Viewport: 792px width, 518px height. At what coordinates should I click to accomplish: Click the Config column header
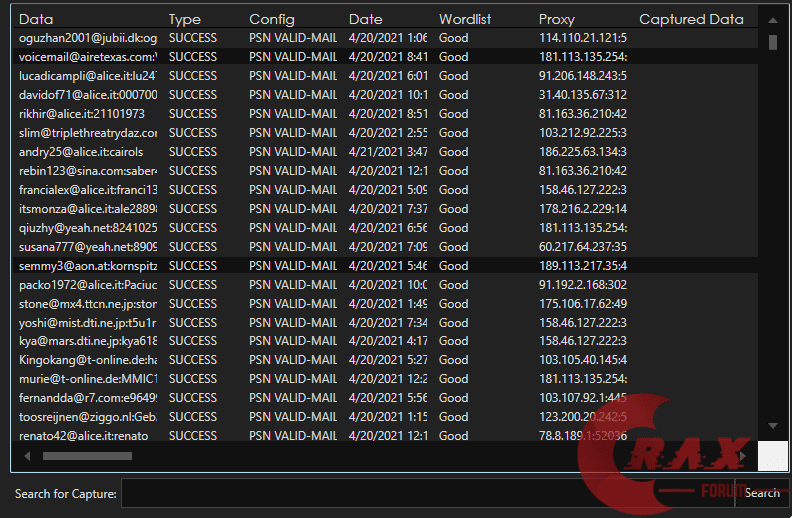pyautogui.click(x=272, y=19)
